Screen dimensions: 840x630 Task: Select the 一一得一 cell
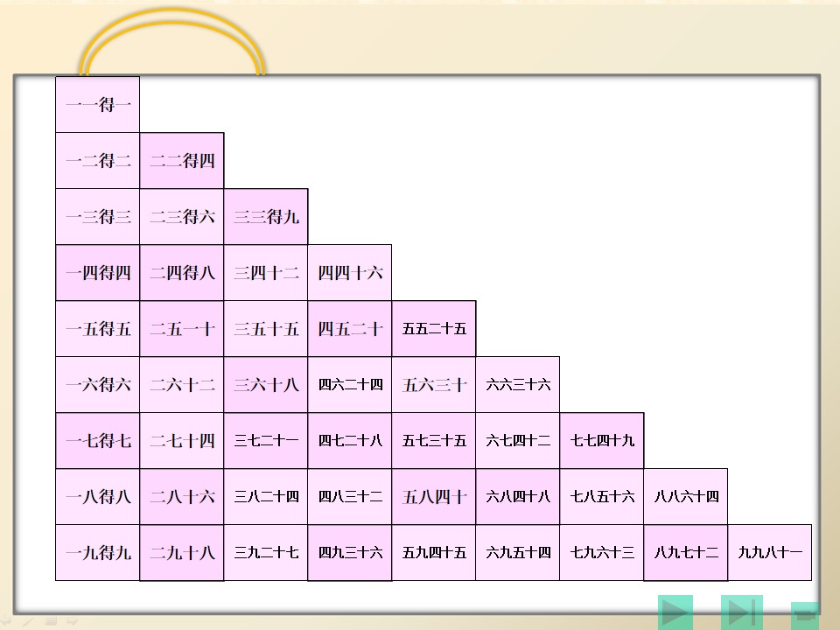(x=97, y=104)
